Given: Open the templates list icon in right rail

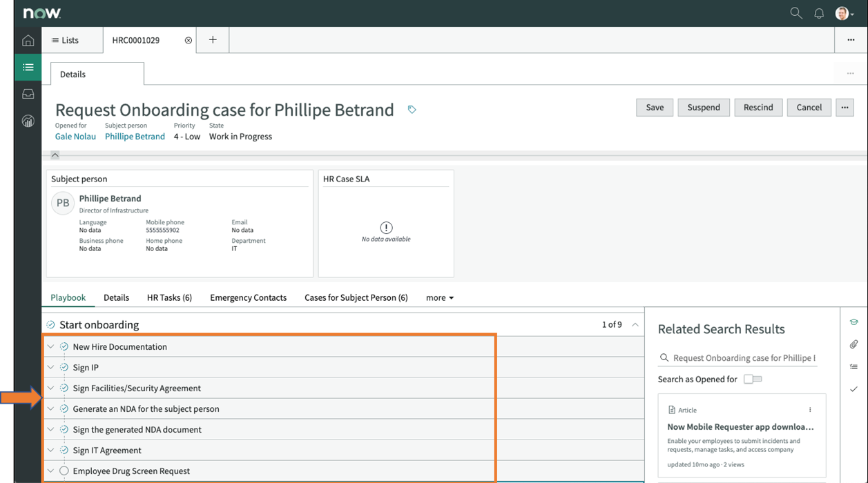Looking at the screenshot, I should pos(853,367).
